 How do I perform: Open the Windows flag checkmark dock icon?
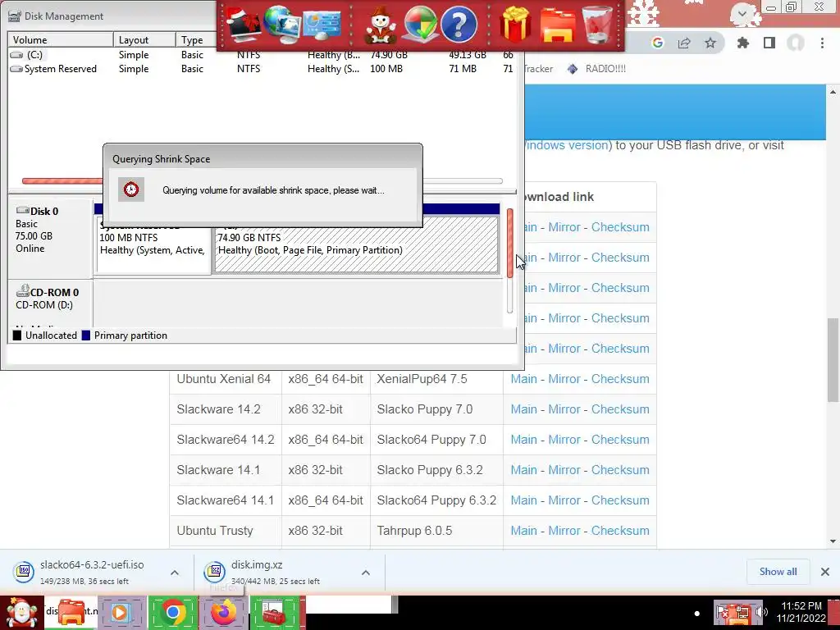pos(420,24)
